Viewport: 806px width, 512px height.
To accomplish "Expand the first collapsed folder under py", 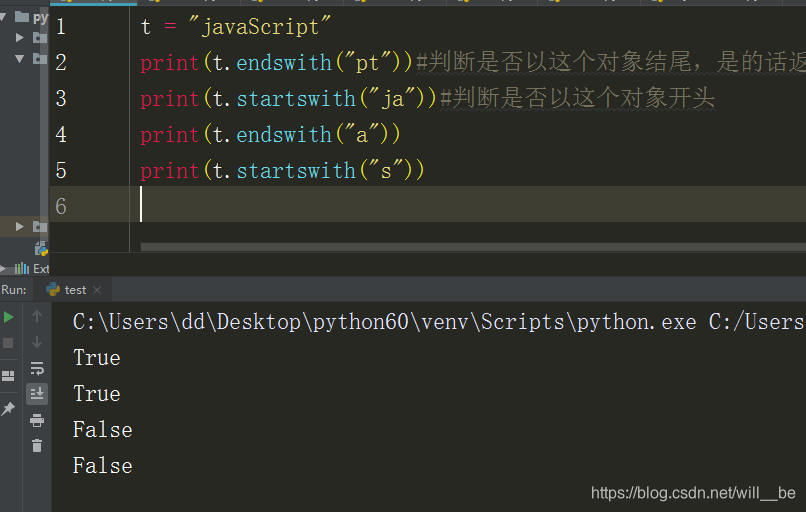I will point(20,38).
